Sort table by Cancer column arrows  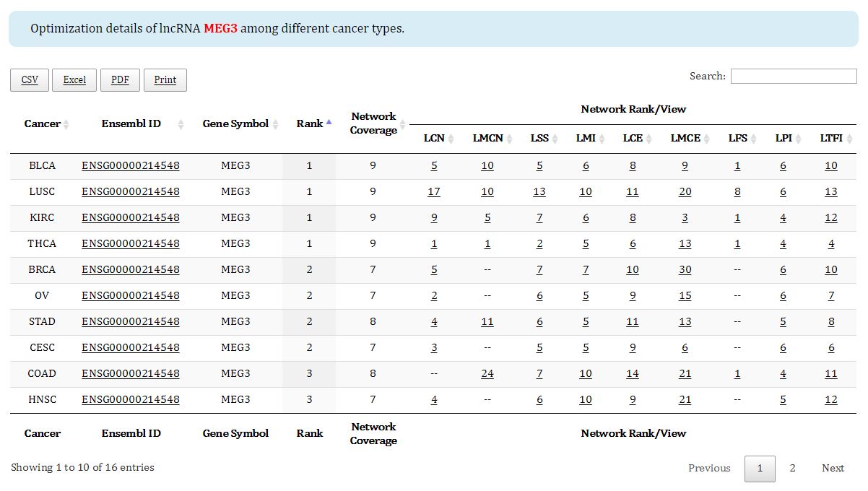tap(66, 124)
